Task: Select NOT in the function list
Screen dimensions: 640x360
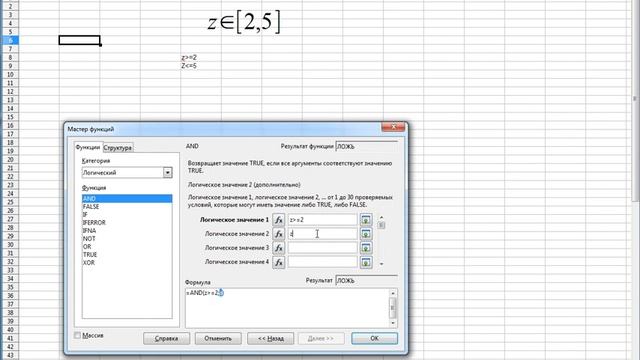Action: coord(127,238)
